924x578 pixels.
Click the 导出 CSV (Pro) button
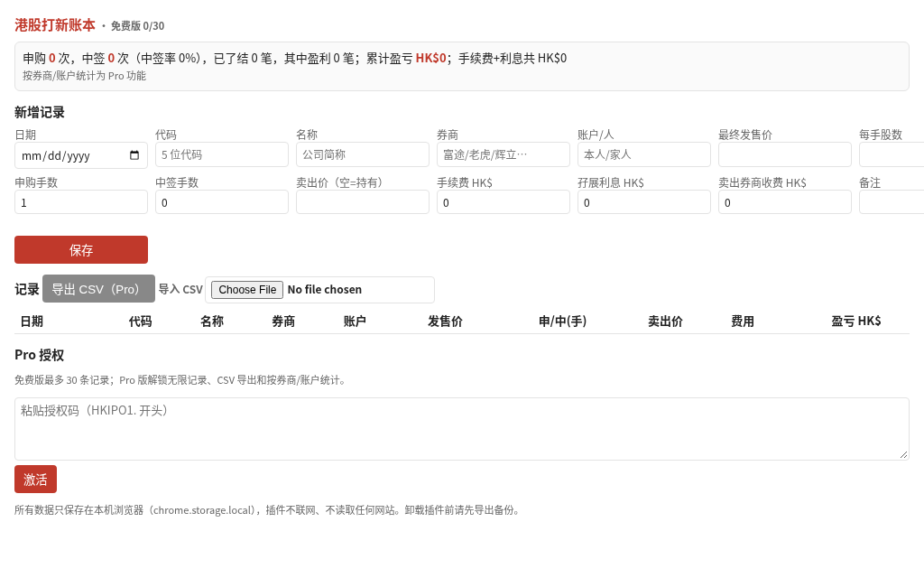[98, 288]
